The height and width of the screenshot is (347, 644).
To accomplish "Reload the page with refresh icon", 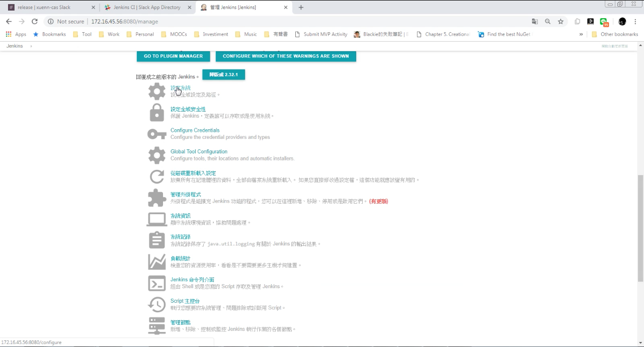I will (x=35, y=22).
